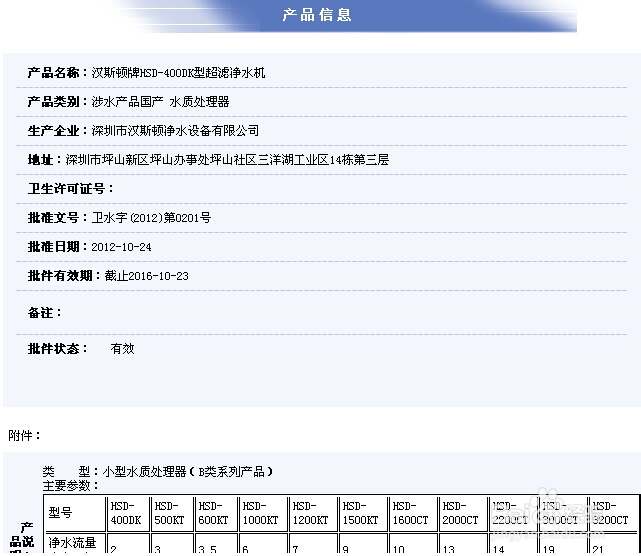Click the 批准日期 label
This screenshot has width=641, height=556.
(x=54, y=247)
